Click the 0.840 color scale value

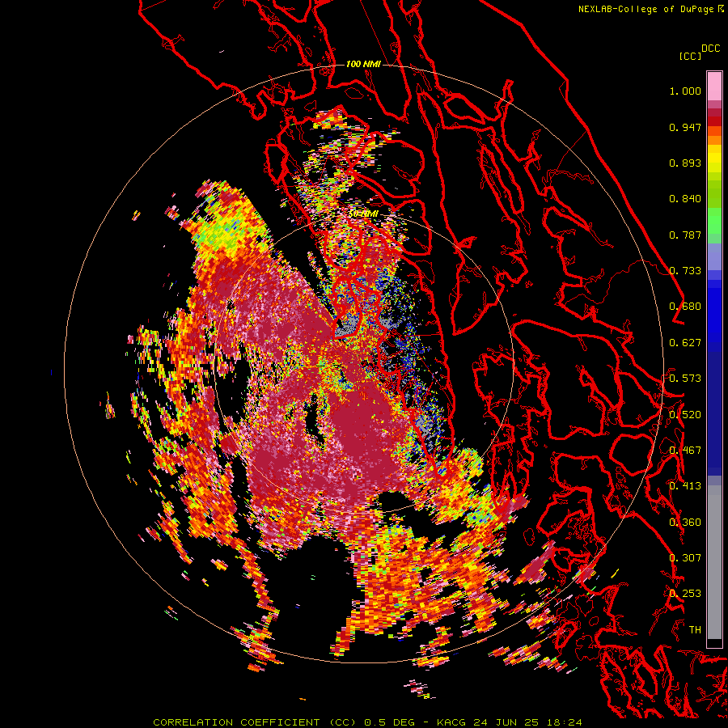click(x=685, y=199)
